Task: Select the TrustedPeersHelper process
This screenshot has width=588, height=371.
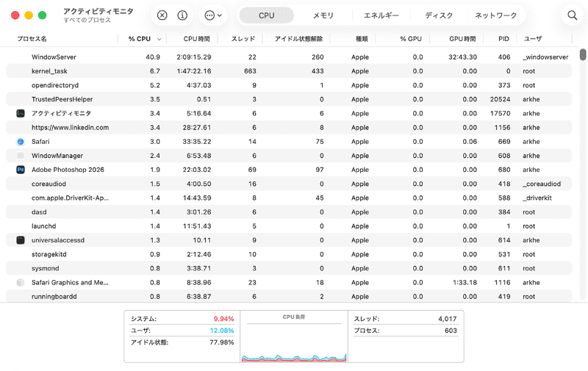Action: tap(289, 99)
